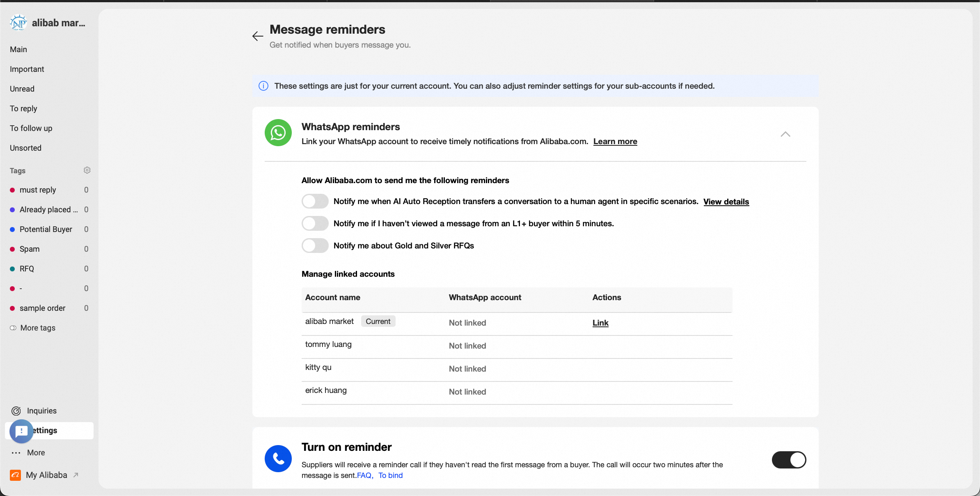The height and width of the screenshot is (496, 980).
Task: Click Link for alibab market account
Action: tap(600, 323)
